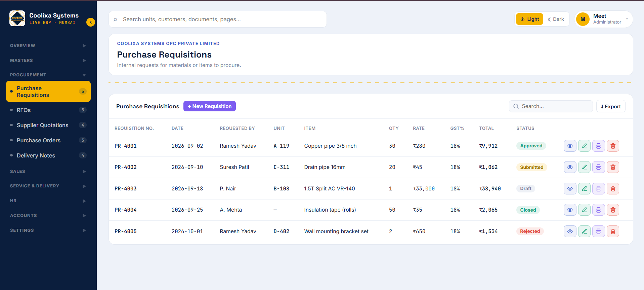Print requisition PR-4005

(599, 231)
